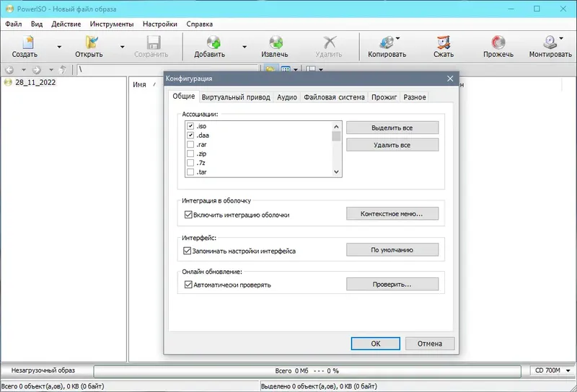Expand the Создать dropdown arrow
The image size is (577, 392).
(x=59, y=47)
